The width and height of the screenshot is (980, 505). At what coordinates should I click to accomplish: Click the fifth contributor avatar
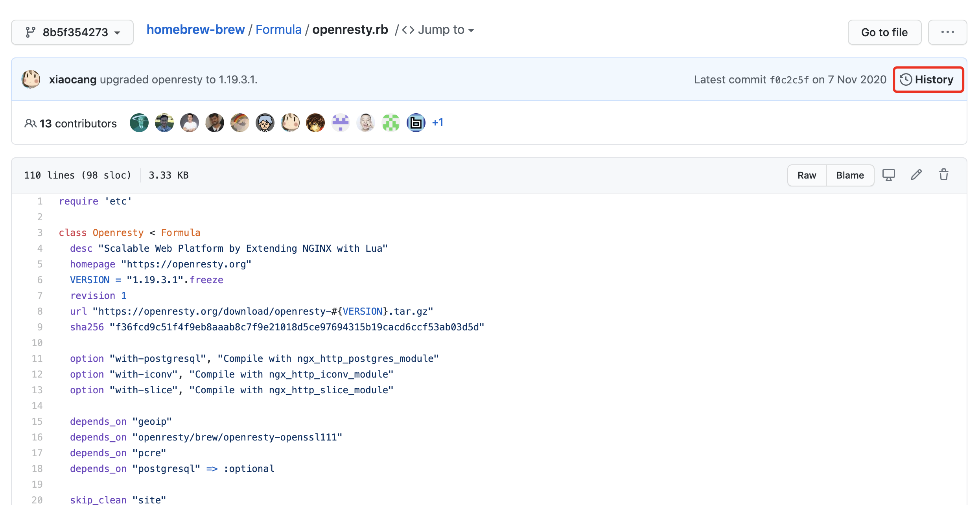click(x=240, y=123)
